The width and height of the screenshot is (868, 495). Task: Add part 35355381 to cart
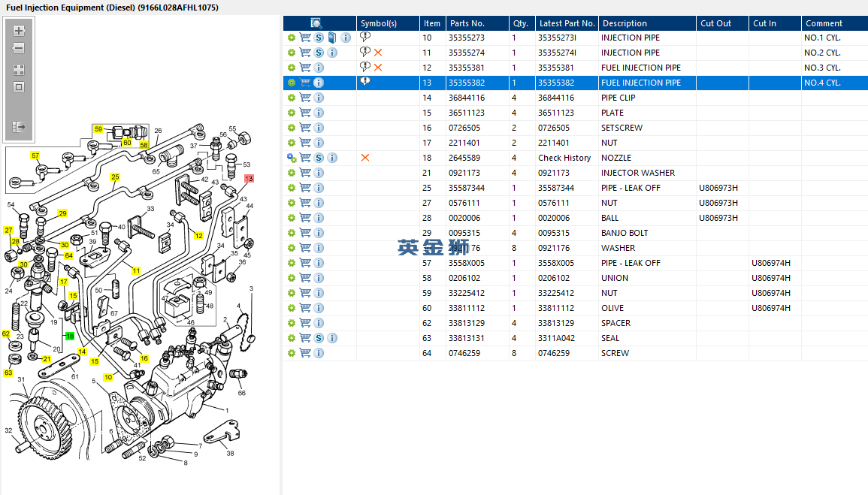(305, 68)
